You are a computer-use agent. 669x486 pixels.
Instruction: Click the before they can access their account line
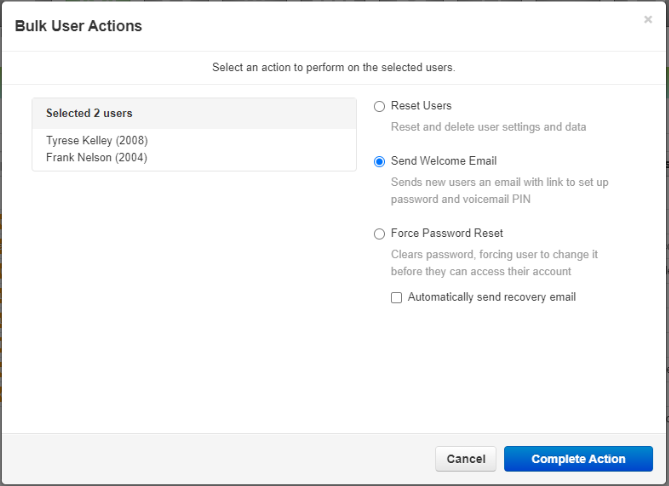481,271
